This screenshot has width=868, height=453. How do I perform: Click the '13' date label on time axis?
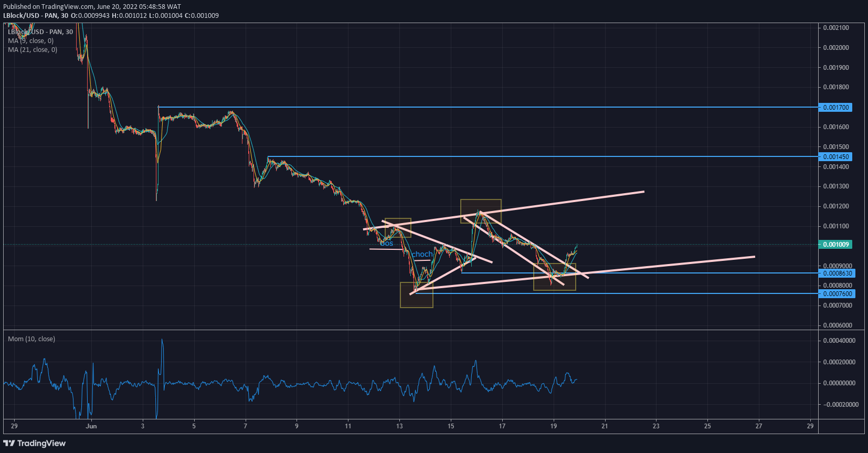[x=399, y=426]
